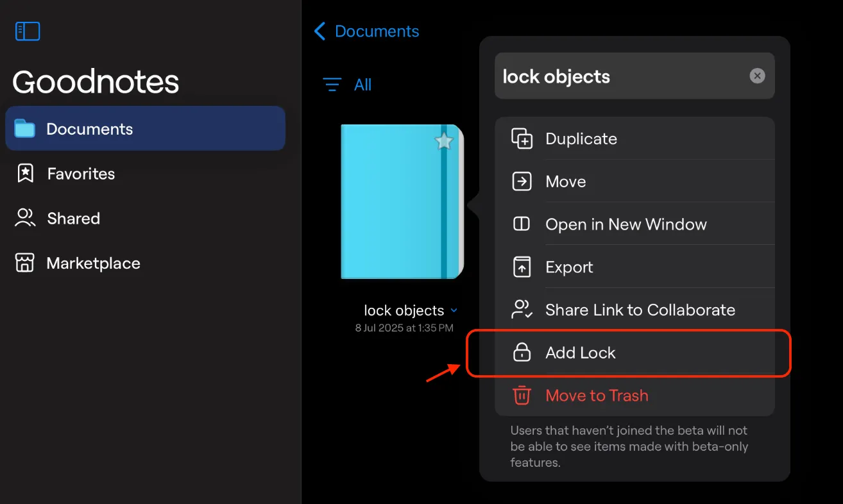Open the blue notebook cover thumbnail
The width and height of the screenshot is (843, 504).
click(402, 202)
